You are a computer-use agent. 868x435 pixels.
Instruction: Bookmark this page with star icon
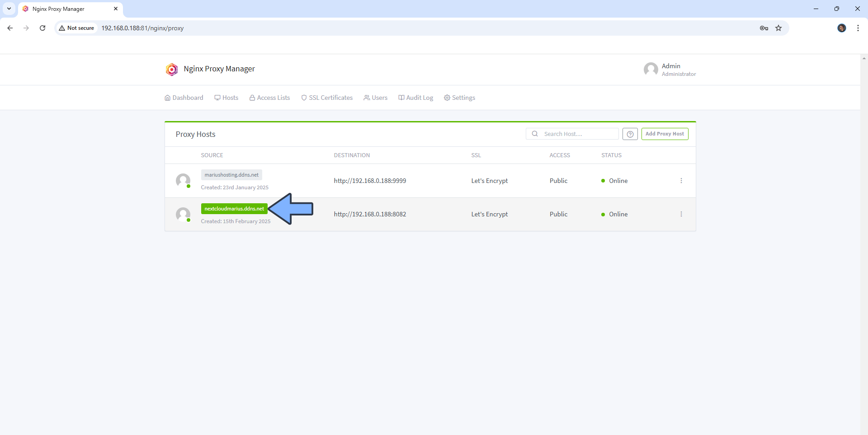pos(778,28)
